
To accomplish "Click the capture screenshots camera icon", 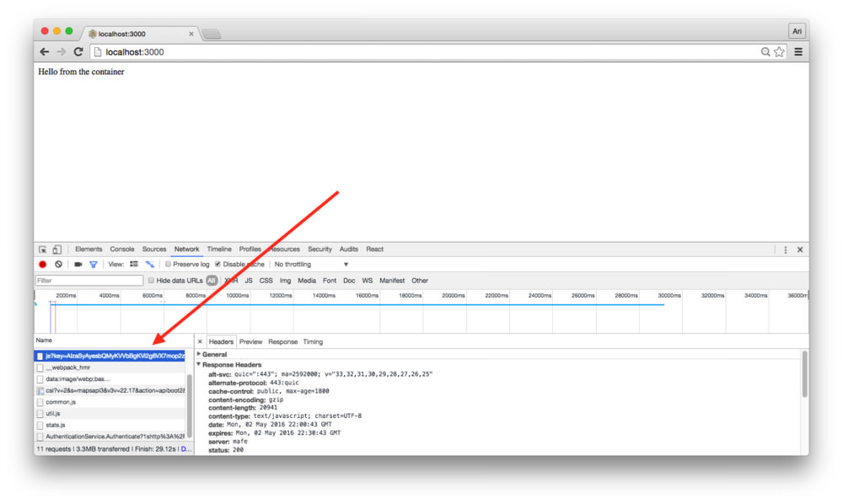I will tap(78, 265).
